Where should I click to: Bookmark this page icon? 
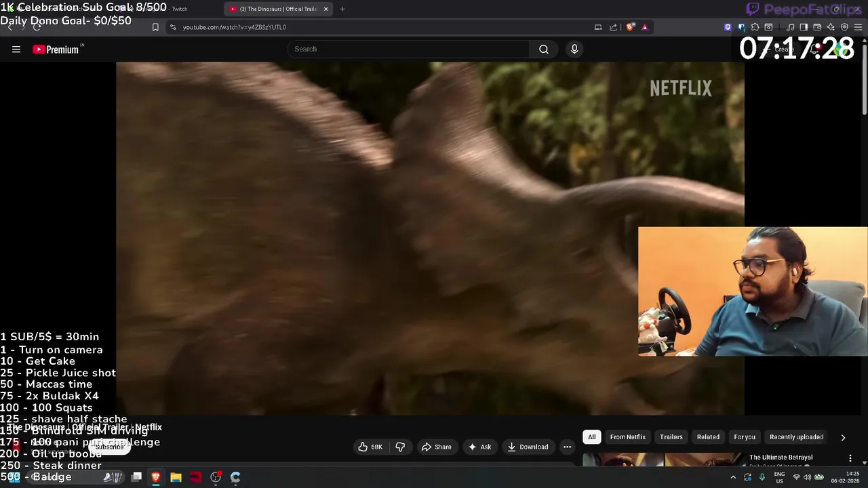pyautogui.click(x=155, y=27)
